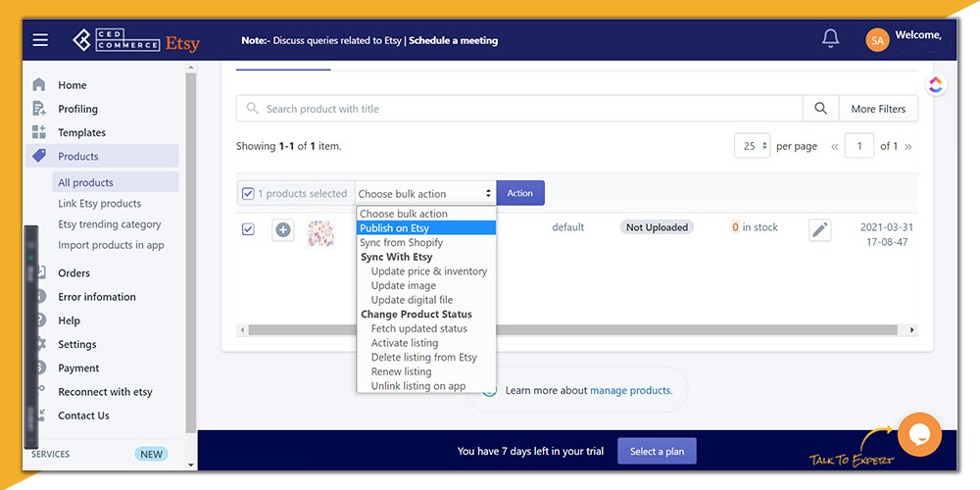Screen dimensions: 980x490
Task: Select Sync from Shopify option
Action: [x=426, y=242]
